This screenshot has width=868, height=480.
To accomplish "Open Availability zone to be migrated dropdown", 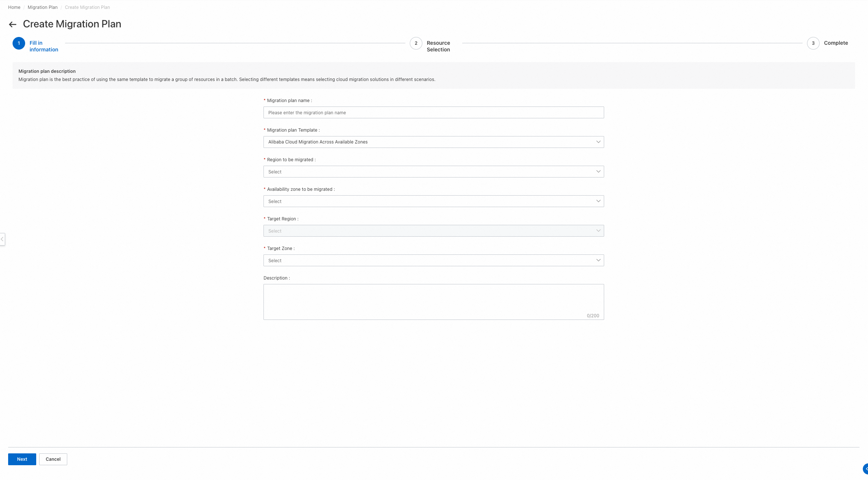I will click(x=433, y=201).
